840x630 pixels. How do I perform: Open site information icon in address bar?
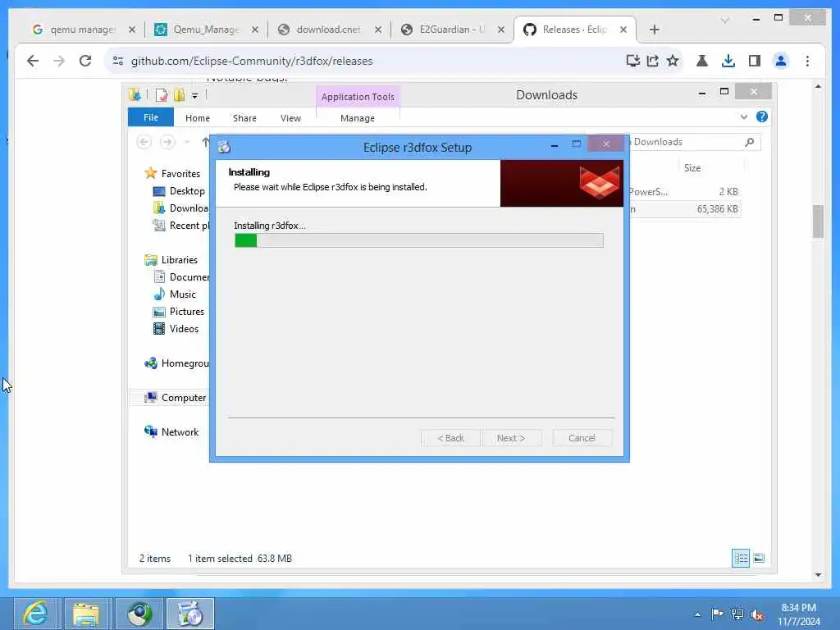point(118,61)
